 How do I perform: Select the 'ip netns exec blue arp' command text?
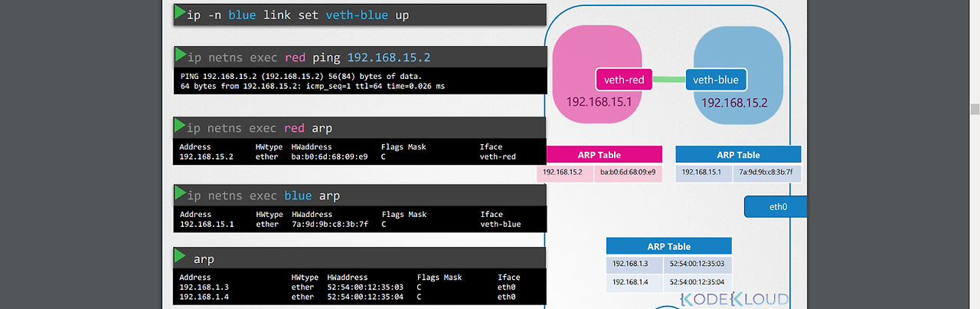[x=263, y=196]
